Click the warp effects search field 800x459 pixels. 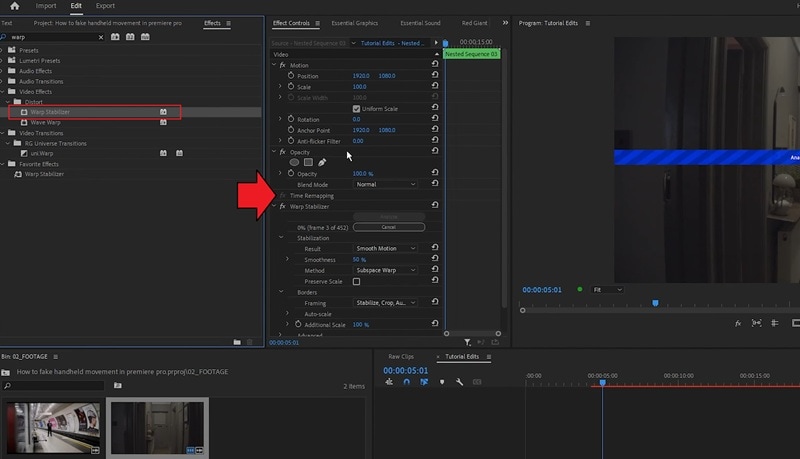53,37
